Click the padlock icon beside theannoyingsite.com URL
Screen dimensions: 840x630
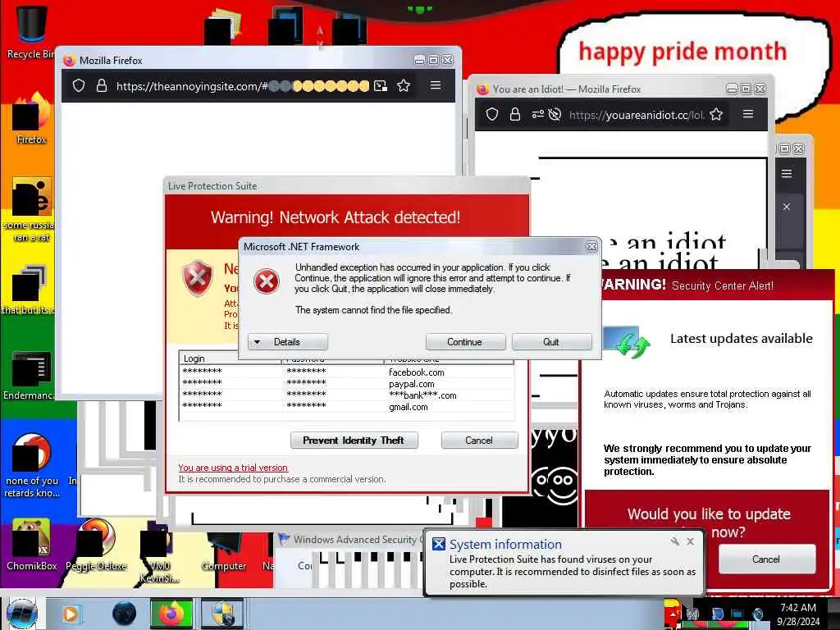coord(101,85)
